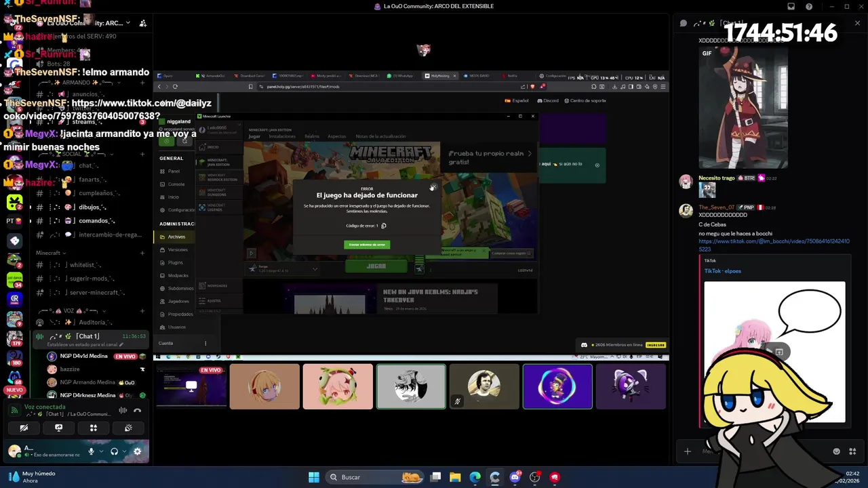Turn on the Discord camera button
Viewport: 868px width, 488px height.
point(24,428)
